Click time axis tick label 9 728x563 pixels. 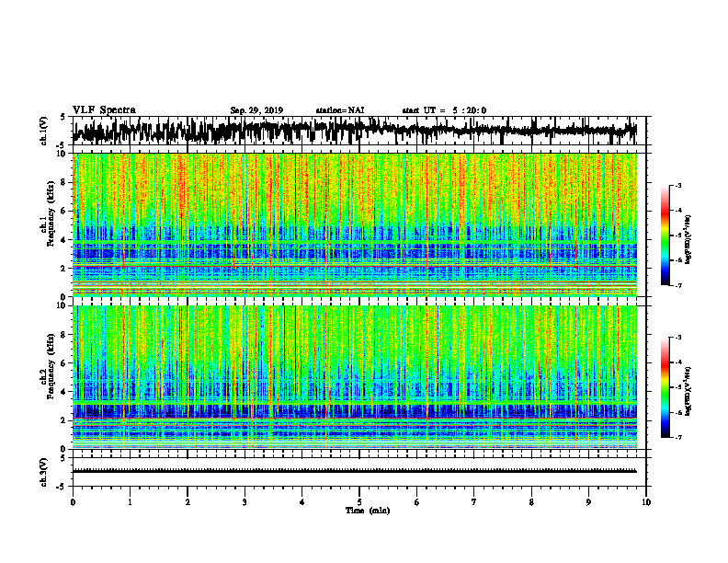pyautogui.click(x=588, y=502)
